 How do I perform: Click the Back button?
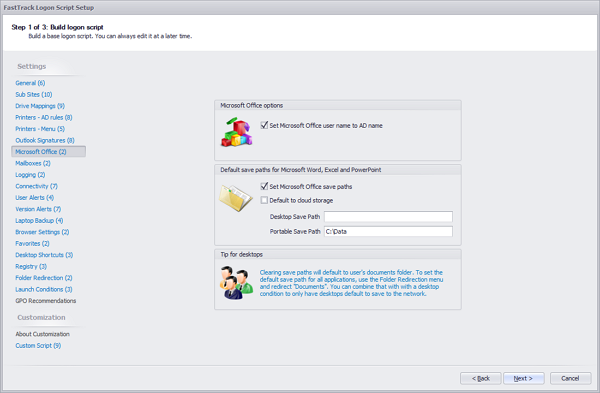[481, 378]
